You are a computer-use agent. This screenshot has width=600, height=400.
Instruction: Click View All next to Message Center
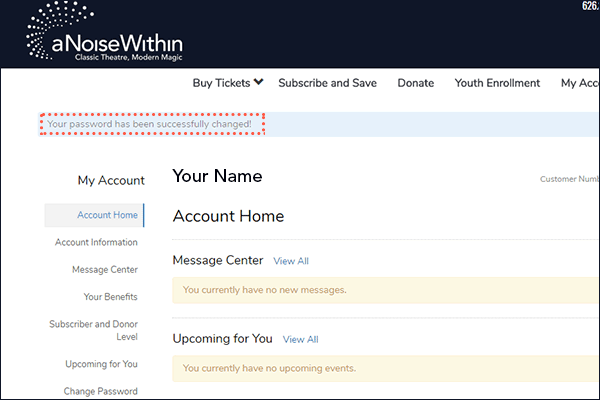(x=291, y=261)
